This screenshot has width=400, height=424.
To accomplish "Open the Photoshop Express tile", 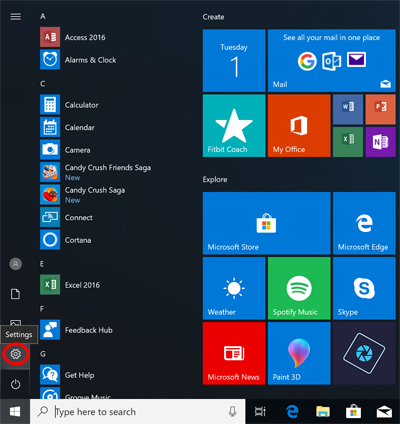I will tap(364, 353).
